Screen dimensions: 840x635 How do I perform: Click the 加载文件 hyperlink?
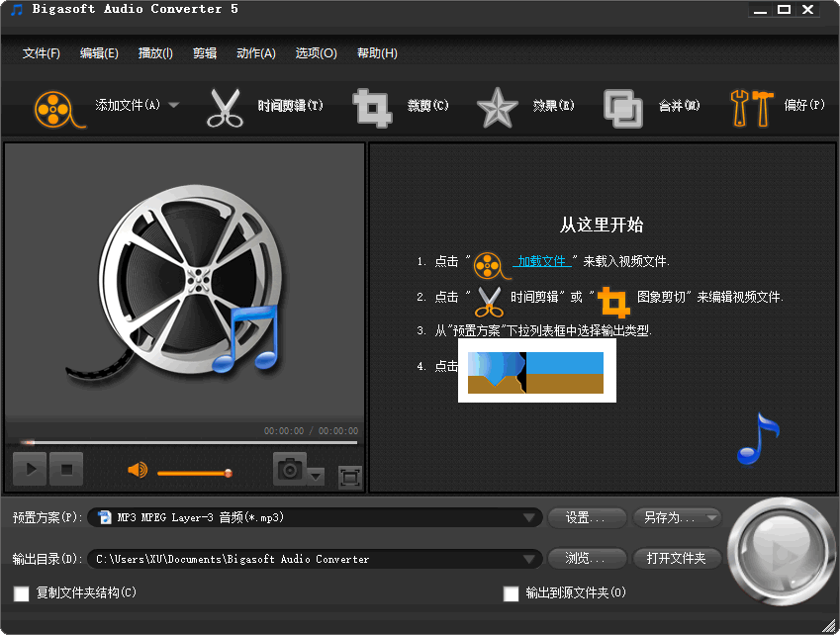[x=541, y=261]
